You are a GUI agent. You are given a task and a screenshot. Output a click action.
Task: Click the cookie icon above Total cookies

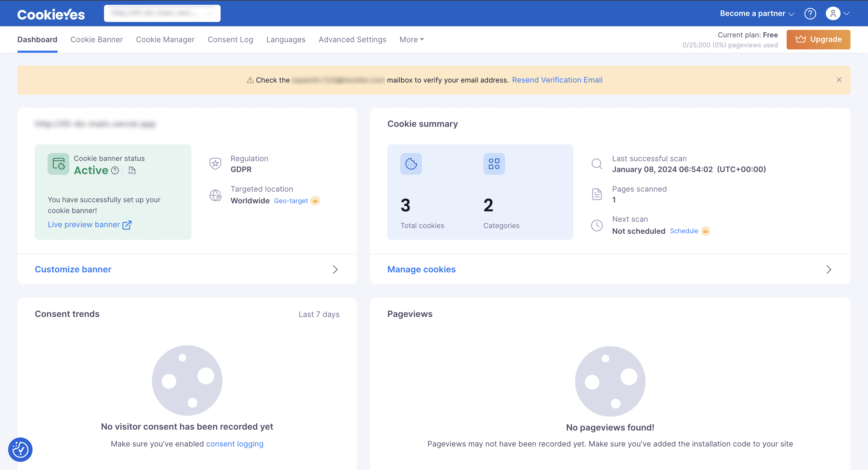tap(411, 164)
